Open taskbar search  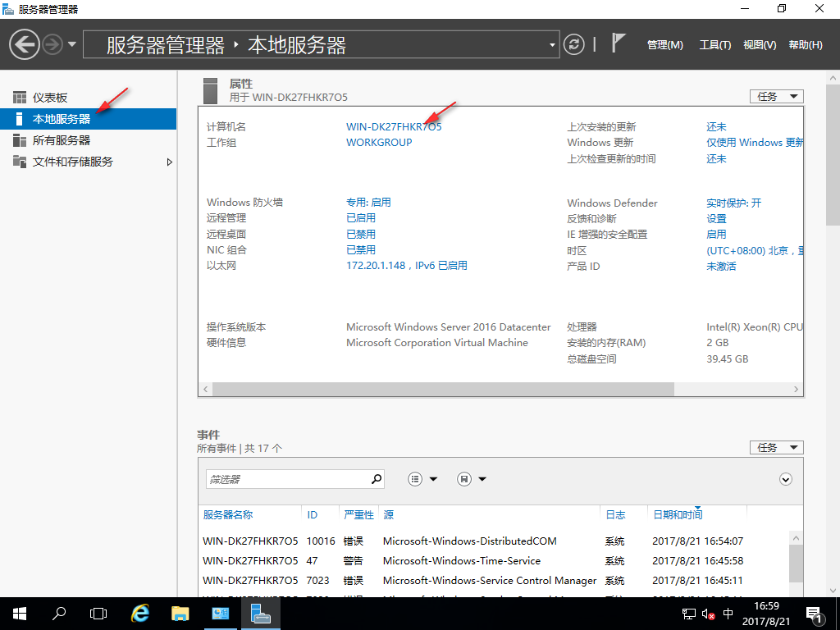pos(59,614)
